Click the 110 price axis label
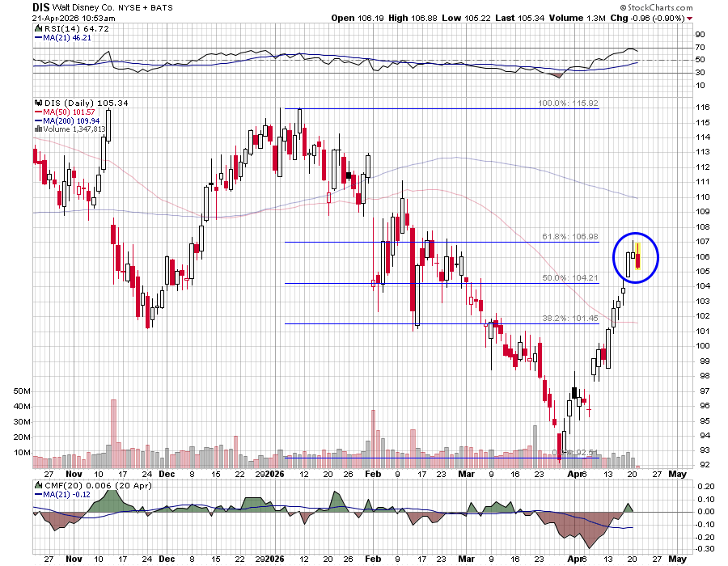728x566 pixels. point(703,196)
